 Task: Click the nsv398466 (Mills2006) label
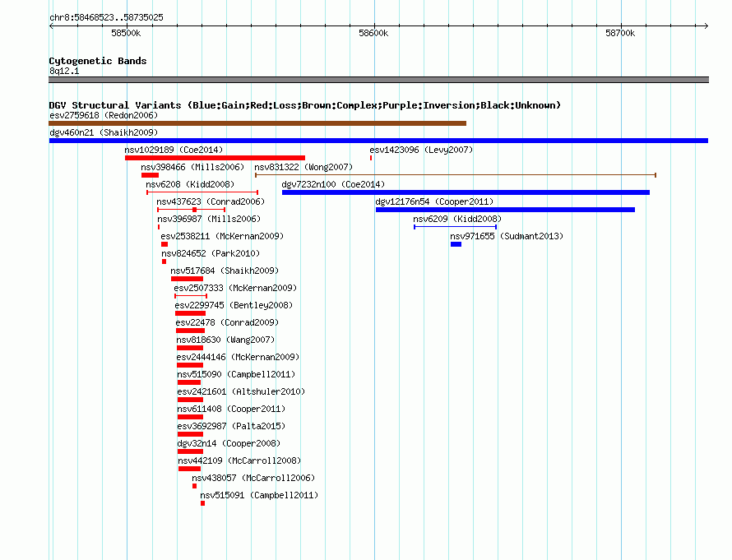click(x=192, y=167)
